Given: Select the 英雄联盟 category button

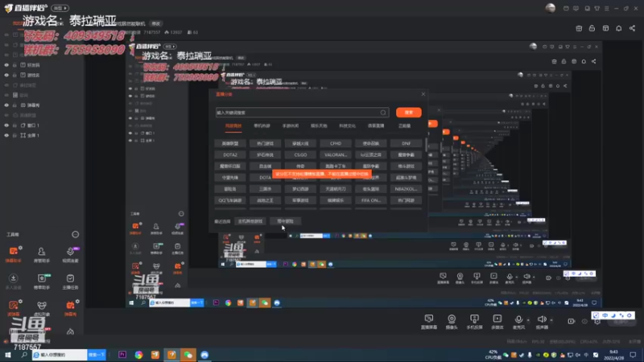Looking at the screenshot, I should [230, 144].
